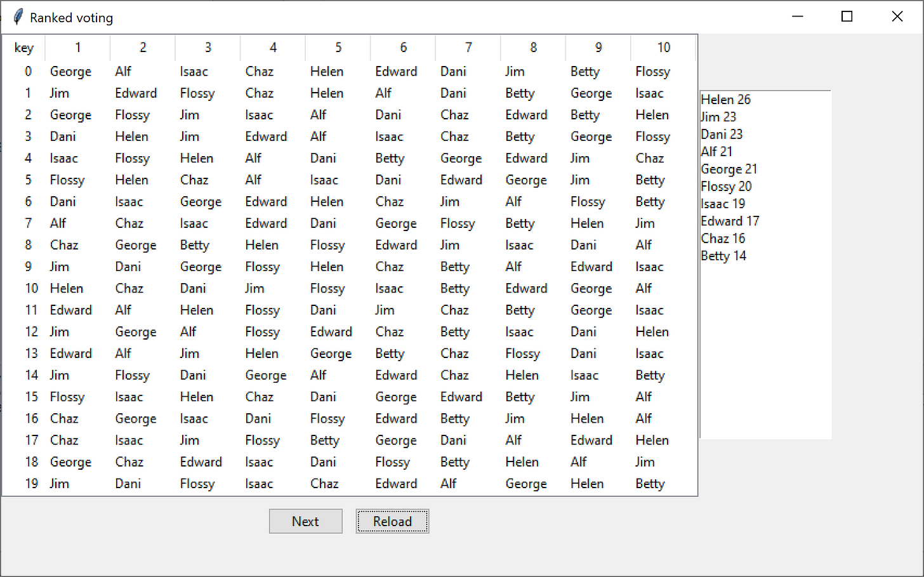
Task: Click column header 1
Action: (77, 48)
